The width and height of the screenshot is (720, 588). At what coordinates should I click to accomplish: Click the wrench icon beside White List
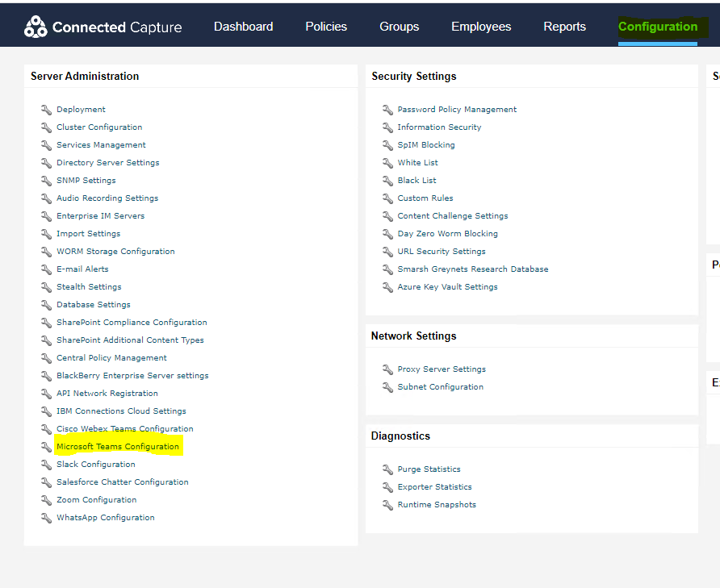[387, 163]
